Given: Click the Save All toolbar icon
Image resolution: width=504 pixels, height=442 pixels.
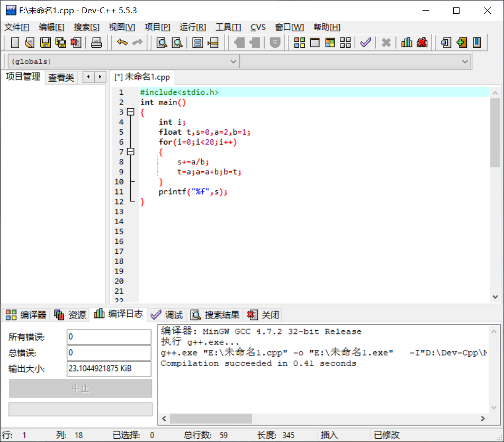Looking at the screenshot, I should 60,42.
